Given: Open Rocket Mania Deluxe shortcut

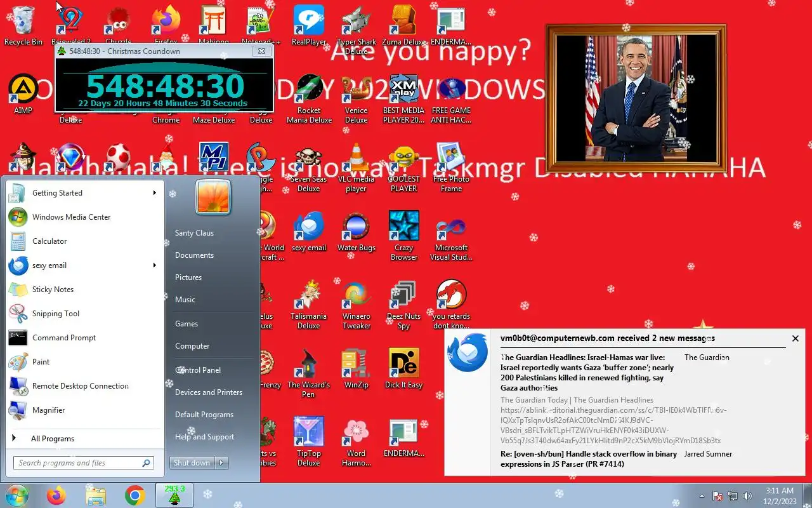Looking at the screenshot, I should pyautogui.click(x=309, y=98).
